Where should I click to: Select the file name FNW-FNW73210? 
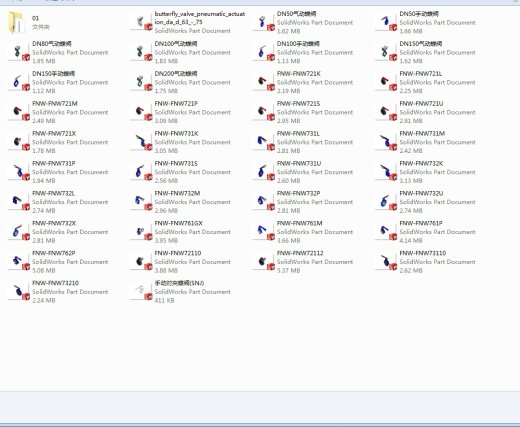pos(55,283)
